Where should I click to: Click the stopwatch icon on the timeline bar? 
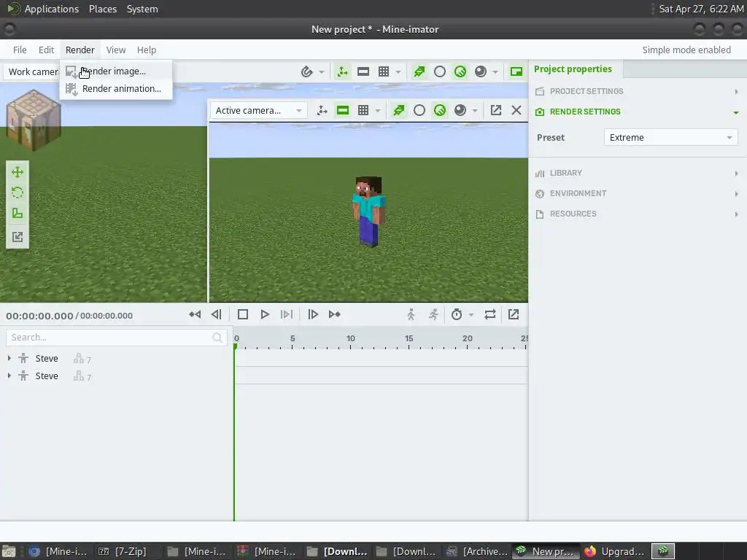[457, 314]
